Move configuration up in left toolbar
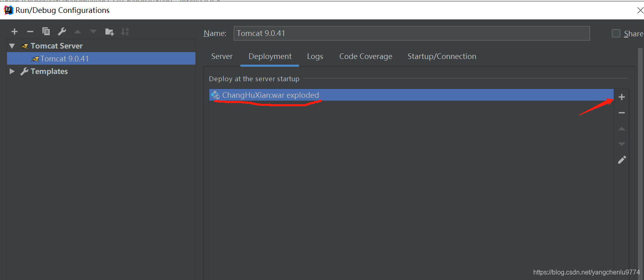The image size is (644, 280). click(x=78, y=32)
